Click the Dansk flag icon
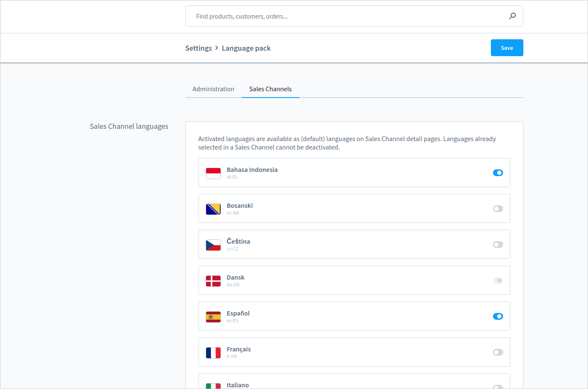 [213, 280]
